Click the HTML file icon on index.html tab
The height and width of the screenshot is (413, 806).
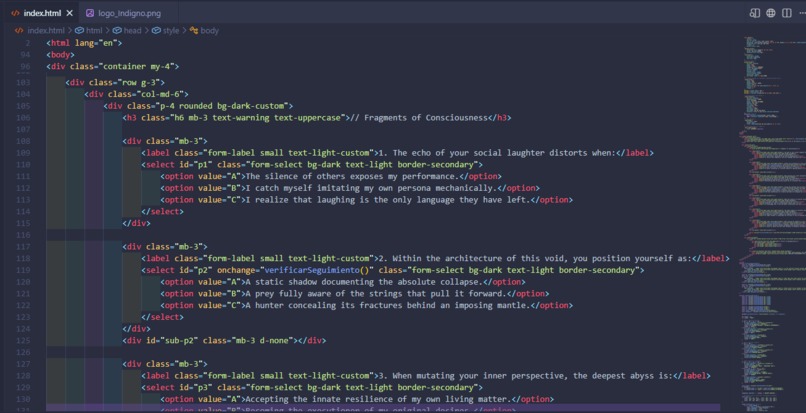point(15,13)
